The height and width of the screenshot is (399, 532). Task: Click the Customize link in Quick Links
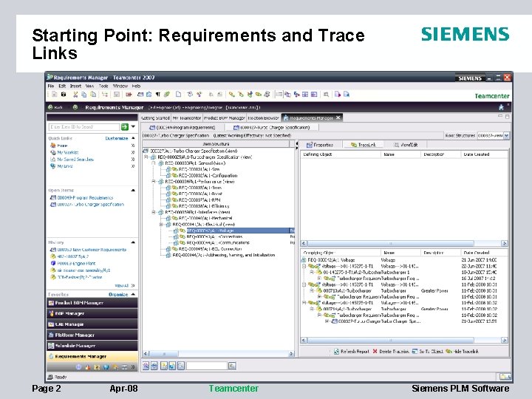117,138
